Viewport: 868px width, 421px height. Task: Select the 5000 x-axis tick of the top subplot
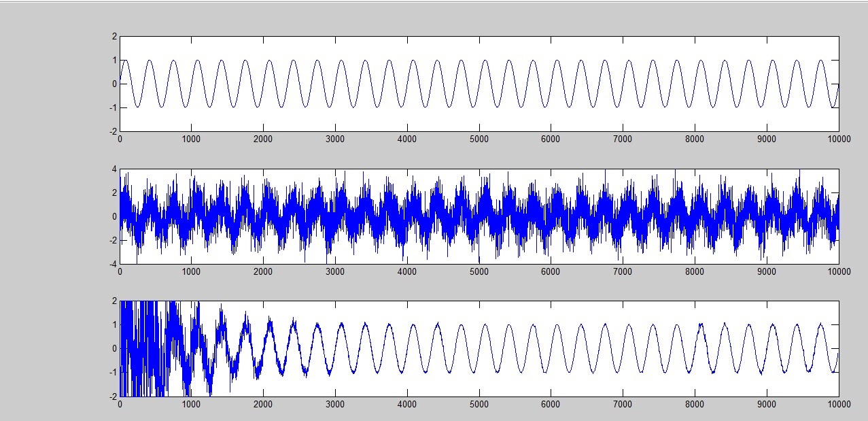tap(479, 139)
